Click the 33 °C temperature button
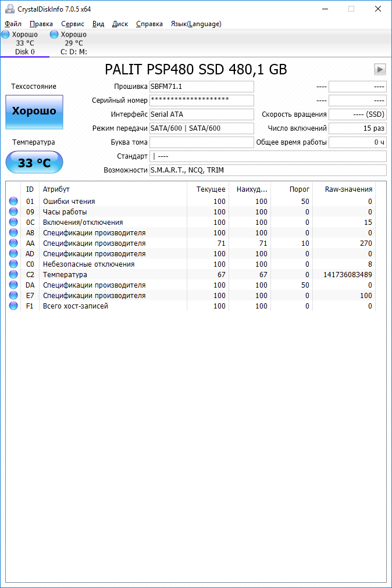Viewport: 392px width, 588px height. (x=34, y=162)
